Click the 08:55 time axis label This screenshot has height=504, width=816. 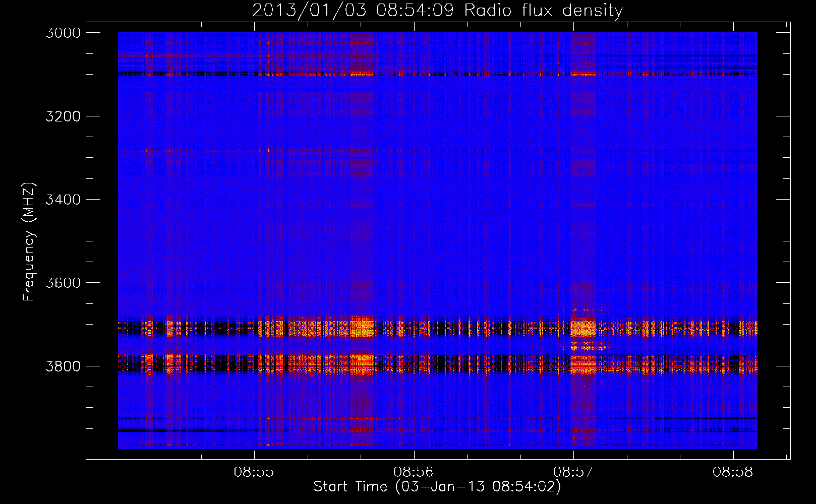[x=254, y=472]
